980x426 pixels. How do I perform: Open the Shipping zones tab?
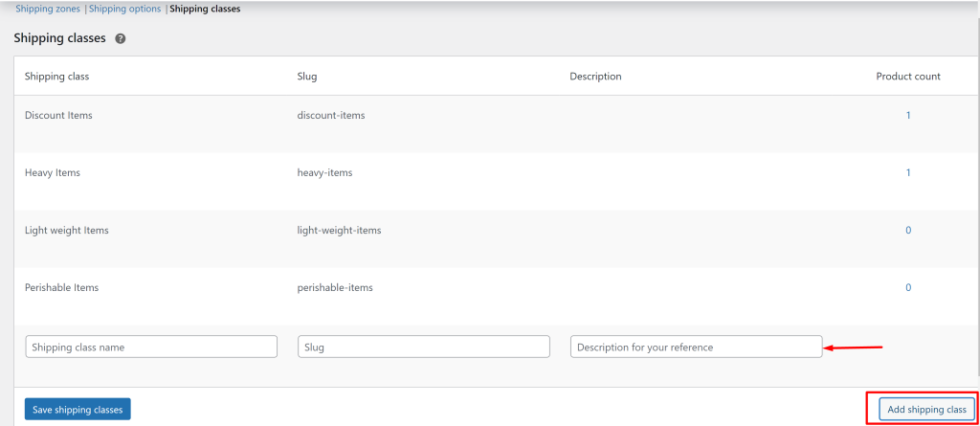coord(48,9)
